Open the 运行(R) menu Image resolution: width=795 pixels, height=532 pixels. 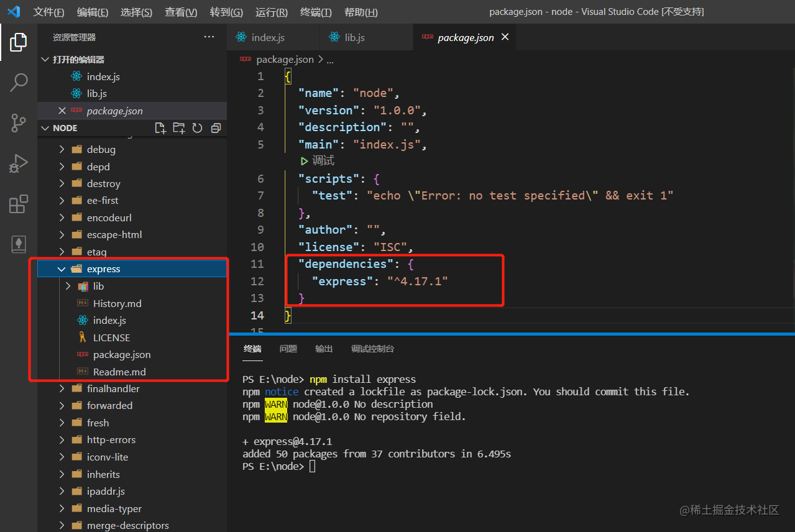tap(272, 12)
